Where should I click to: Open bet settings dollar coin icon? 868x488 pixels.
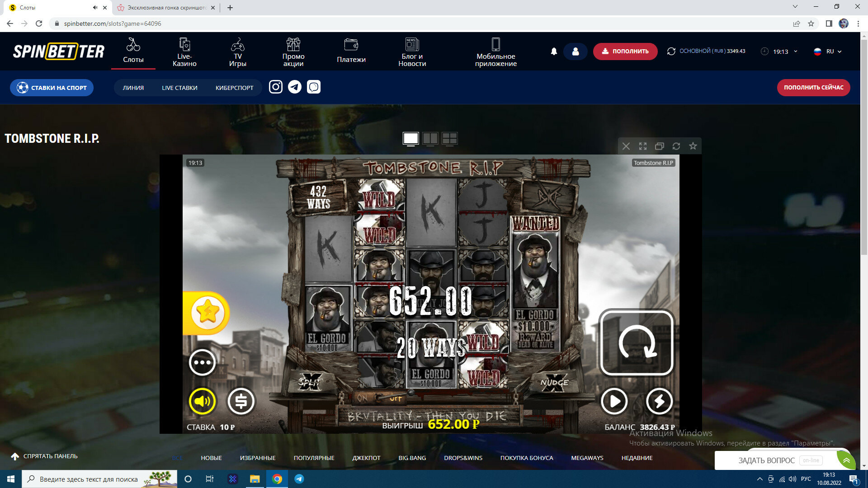point(241,401)
